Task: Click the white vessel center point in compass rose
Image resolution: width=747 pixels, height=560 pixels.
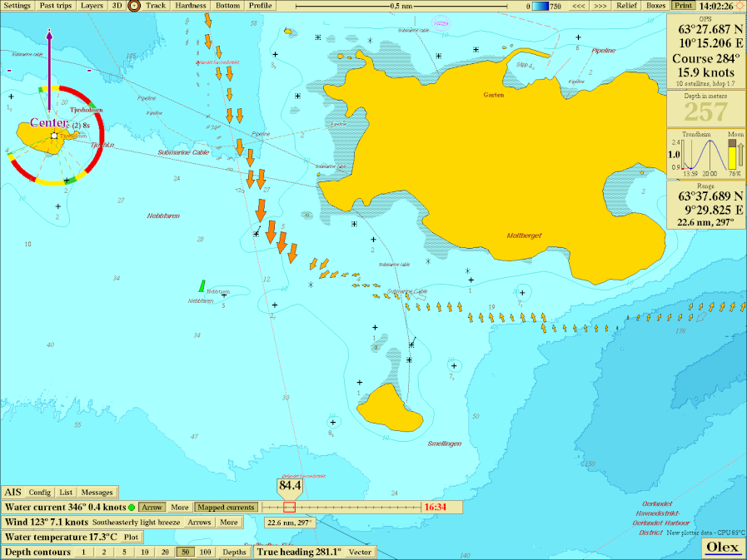Action: (x=53, y=136)
